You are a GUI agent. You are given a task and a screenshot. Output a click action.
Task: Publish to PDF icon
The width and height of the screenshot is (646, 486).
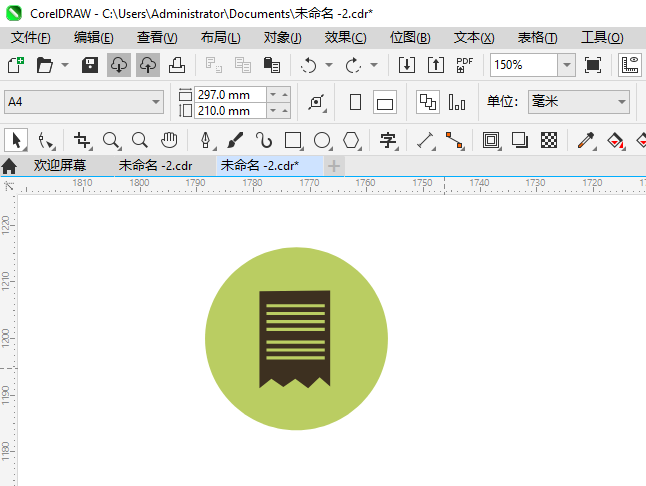point(464,65)
